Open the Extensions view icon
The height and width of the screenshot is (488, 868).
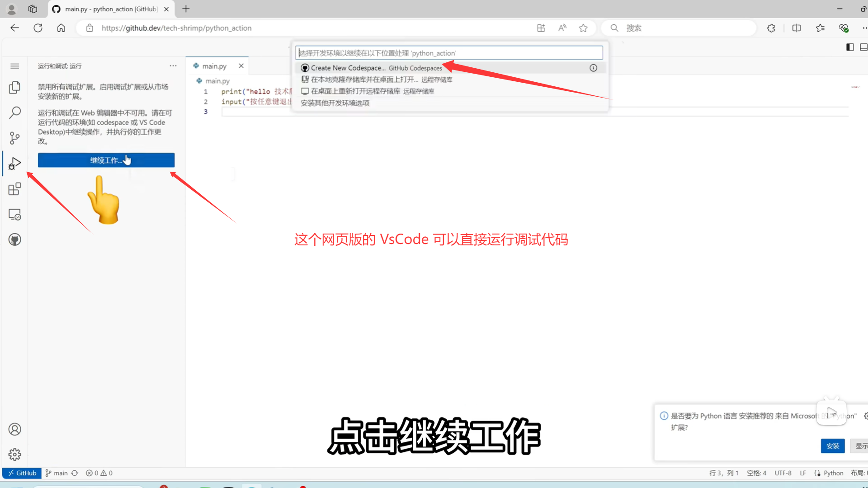[14, 189]
